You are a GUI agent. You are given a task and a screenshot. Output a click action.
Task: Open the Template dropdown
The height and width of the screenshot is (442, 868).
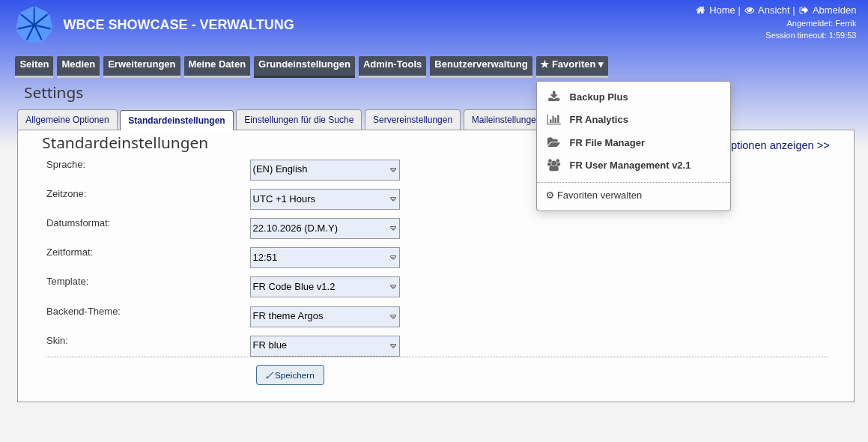pyautogui.click(x=325, y=287)
